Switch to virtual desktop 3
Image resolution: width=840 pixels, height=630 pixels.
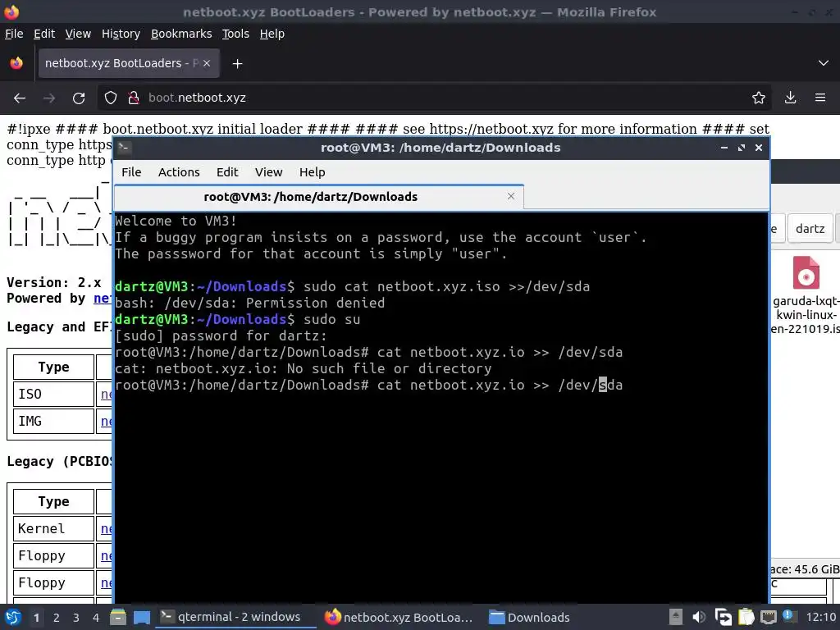76,618
